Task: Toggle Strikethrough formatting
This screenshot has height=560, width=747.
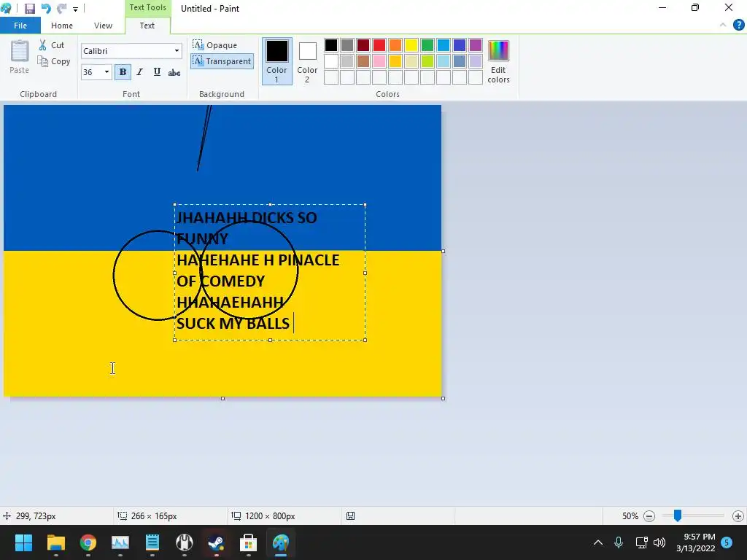Action: click(x=174, y=72)
